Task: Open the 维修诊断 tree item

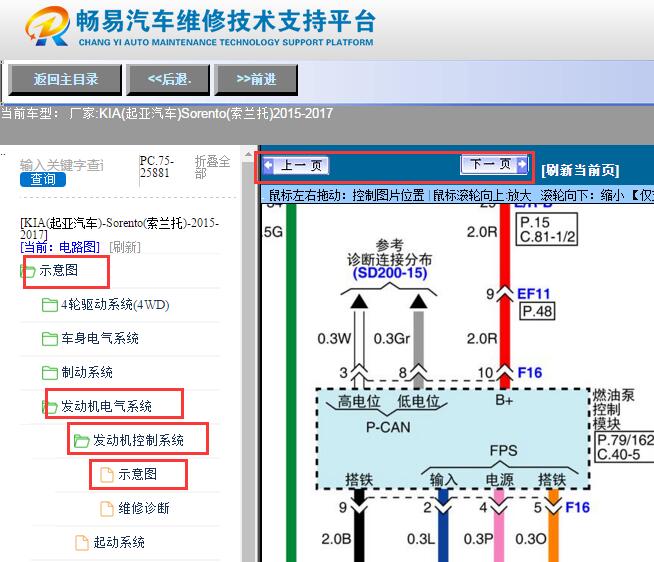Action: click(x=144, y=508)
